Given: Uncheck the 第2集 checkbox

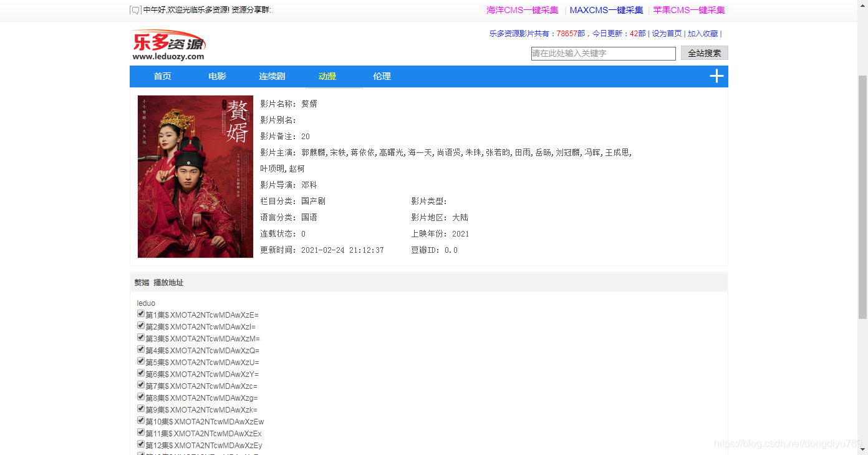Looking at the screenshot, I should pos(141,326).
